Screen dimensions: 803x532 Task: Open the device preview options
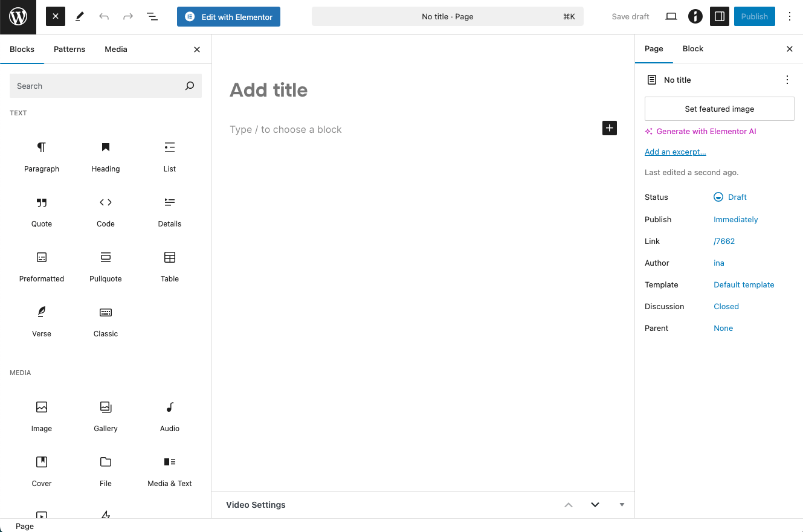(671, 17)
